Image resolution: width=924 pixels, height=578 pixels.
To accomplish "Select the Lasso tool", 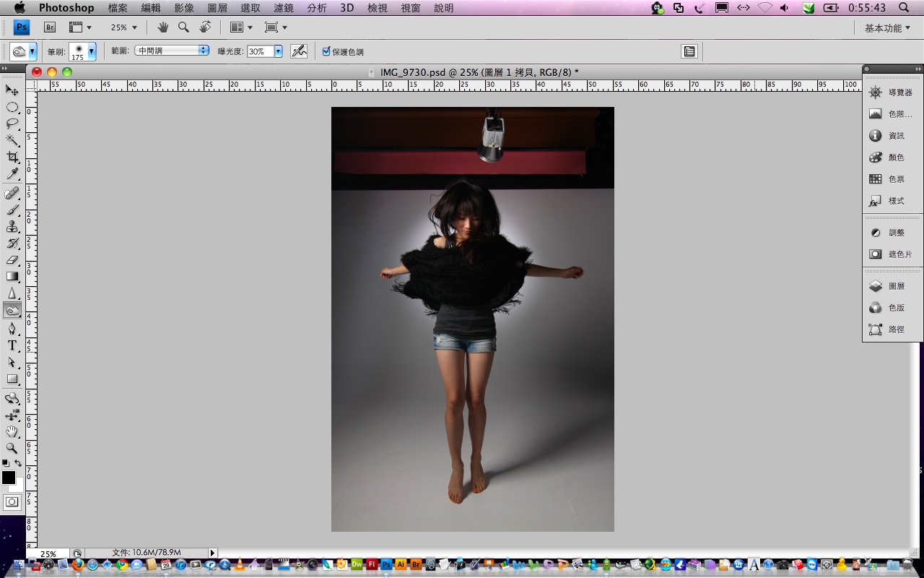I will [12, 124].
